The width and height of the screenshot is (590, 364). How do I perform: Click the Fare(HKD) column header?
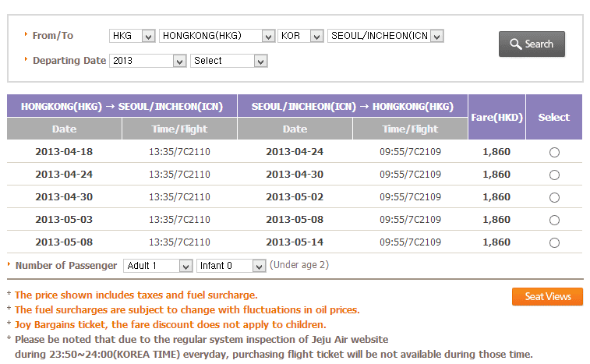tap(496, 118)
